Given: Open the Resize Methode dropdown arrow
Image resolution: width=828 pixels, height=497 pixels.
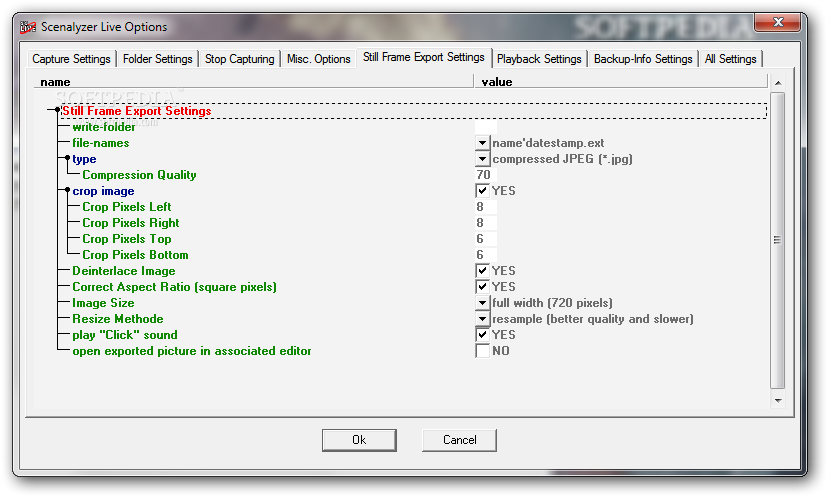Looking at the screenshot, I should [482, 319].
